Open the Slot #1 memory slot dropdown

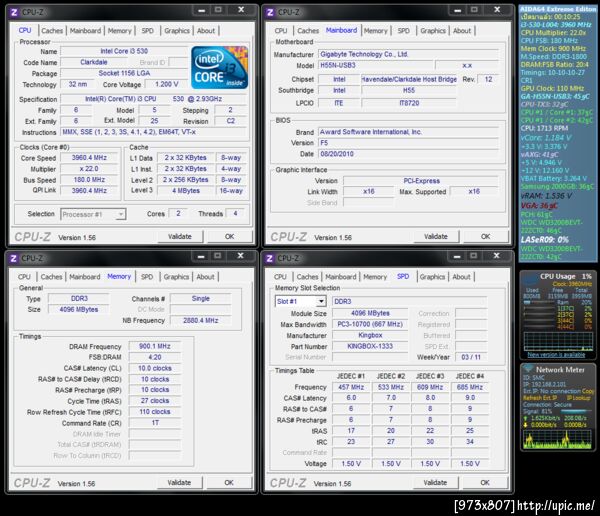[x=300, y=302]
